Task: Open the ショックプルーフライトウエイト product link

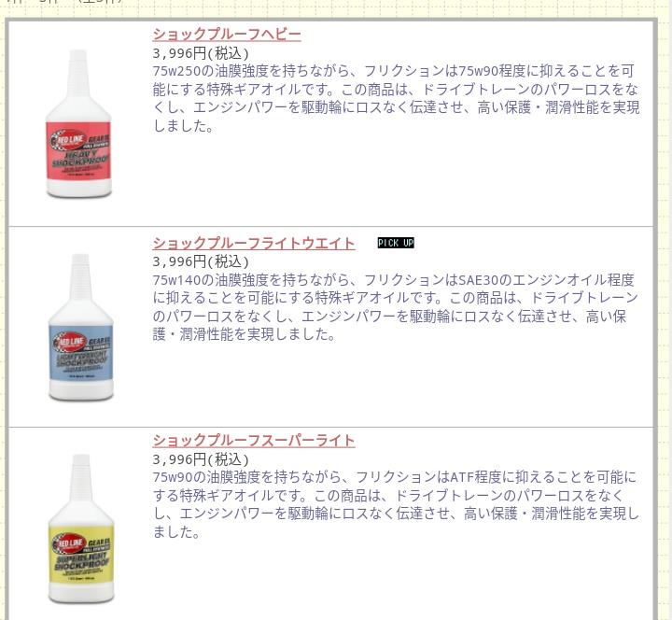Action: (254, 244)
